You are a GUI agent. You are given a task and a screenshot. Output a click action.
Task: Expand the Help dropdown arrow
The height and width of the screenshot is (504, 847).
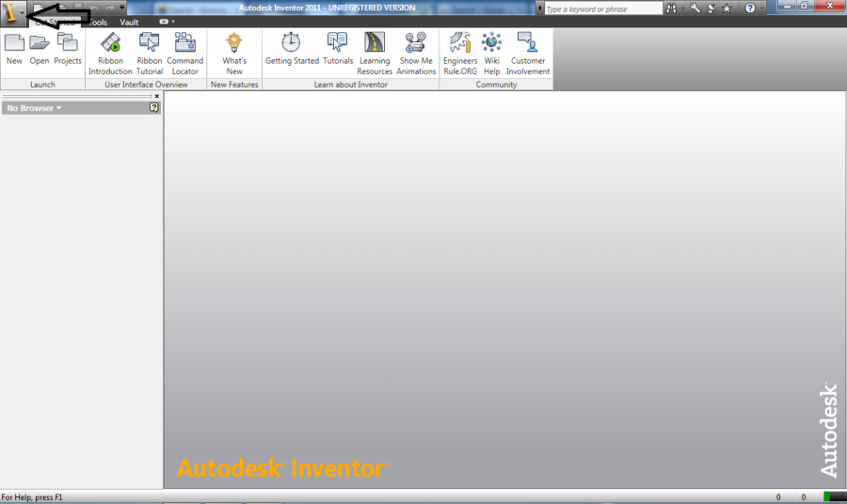click(x=761, y=8)
